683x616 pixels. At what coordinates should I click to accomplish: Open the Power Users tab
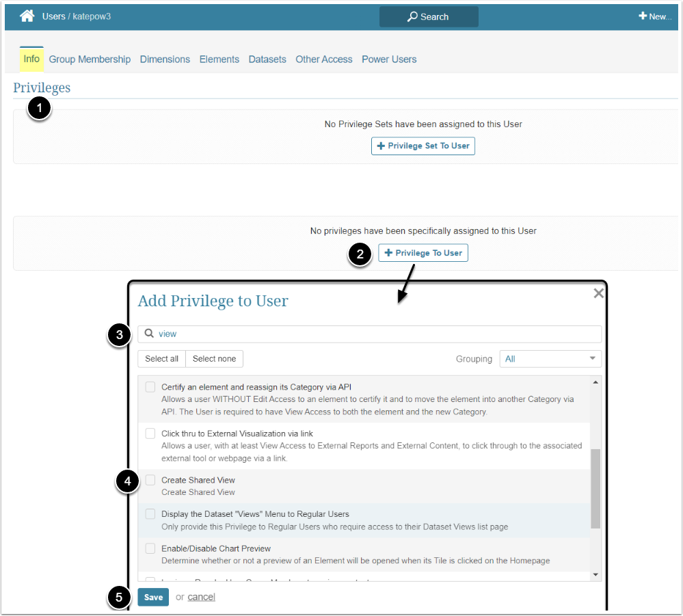[389, 59]
